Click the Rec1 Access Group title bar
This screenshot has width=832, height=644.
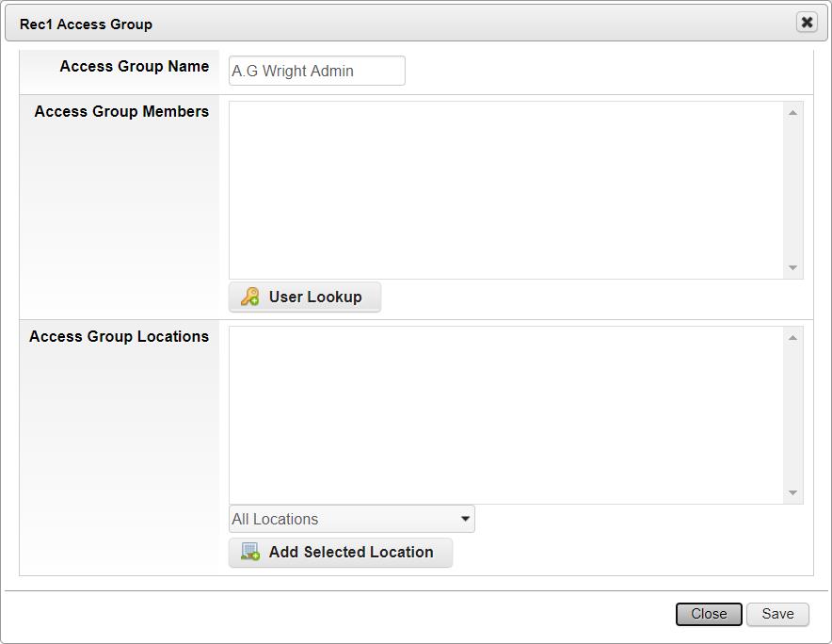pos(416,23)
